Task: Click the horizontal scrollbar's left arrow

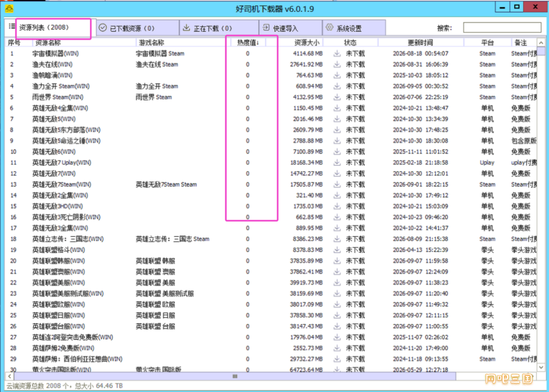Action: (x=10, y=376)
